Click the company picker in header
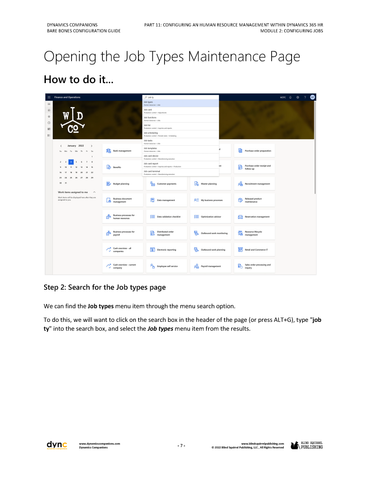Viewport: 370px width, 480px height. coord(283,97)
